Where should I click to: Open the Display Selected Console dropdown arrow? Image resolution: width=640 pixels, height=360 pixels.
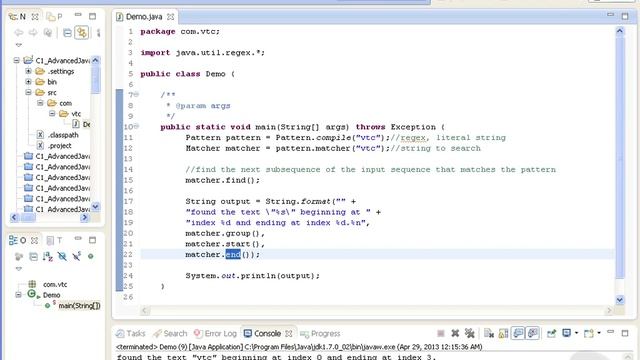[x=576, y=333]
